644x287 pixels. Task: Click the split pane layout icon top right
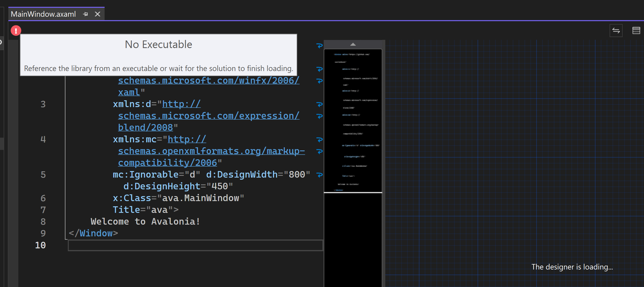tap(636, 30)
